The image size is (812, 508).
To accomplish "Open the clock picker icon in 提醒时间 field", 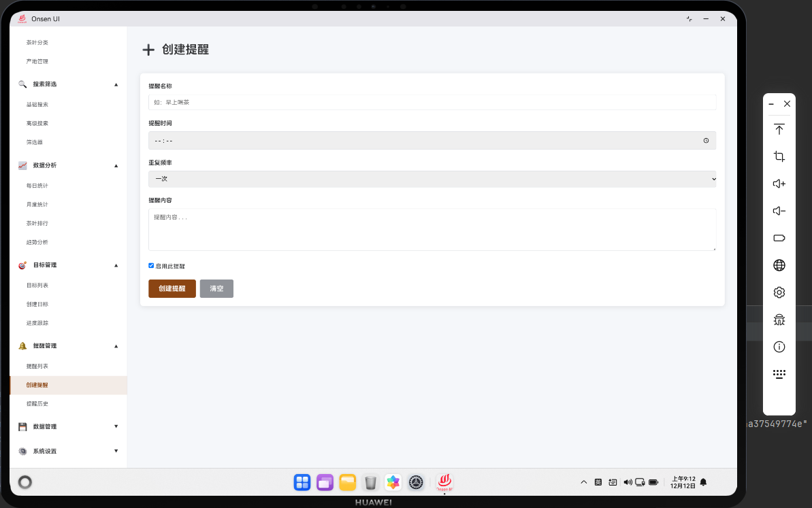I will pyautogui.click(x=706, y=140).
